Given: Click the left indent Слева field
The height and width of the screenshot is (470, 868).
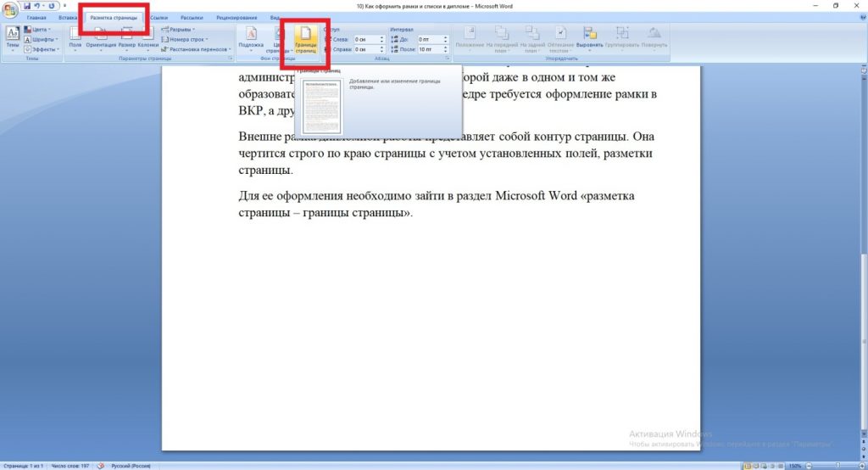Looking at the screenshot, I should pyautogui.click(x=365, y=39).
